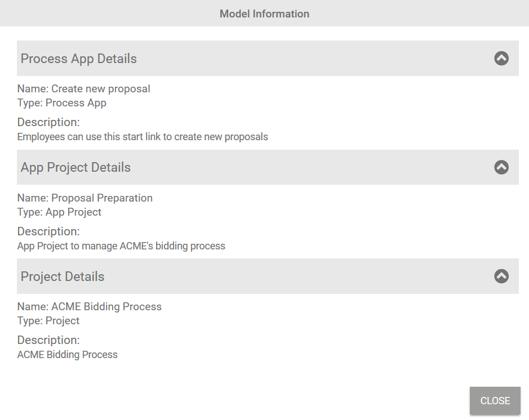529x420 pixels.
Task: Click the App Project Details header title
Action: click(75, 167)
